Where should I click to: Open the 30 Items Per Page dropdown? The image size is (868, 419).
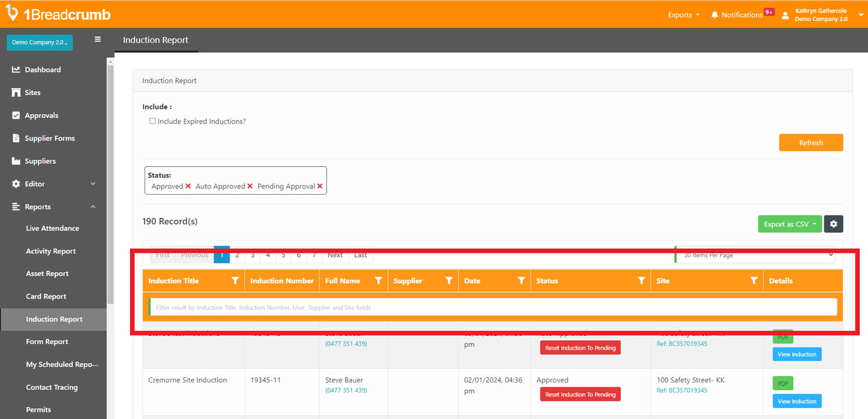[754, 254]
